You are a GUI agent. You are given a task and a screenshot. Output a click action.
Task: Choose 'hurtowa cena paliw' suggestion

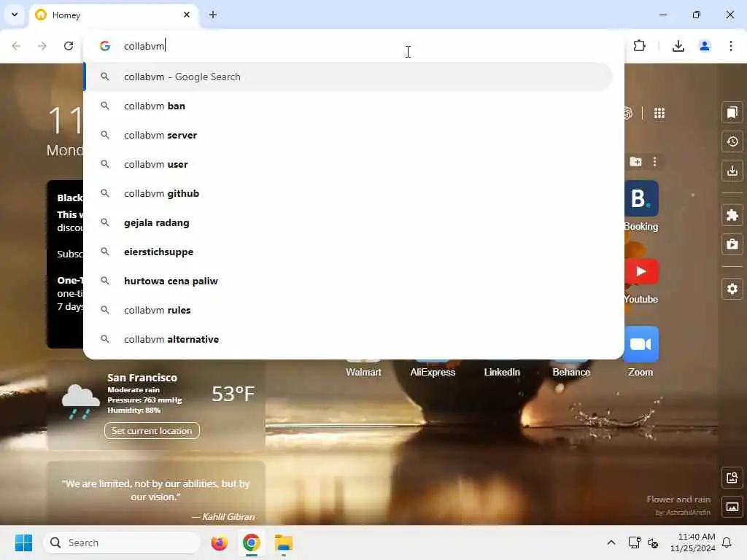pos(348,281)
